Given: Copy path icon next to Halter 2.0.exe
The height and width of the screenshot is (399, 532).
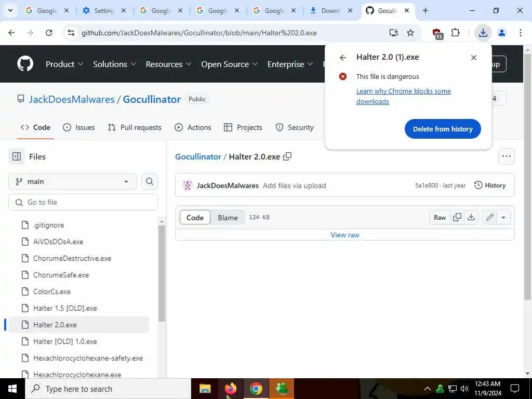Looking at the screenshot, I should tap(287, 156).
